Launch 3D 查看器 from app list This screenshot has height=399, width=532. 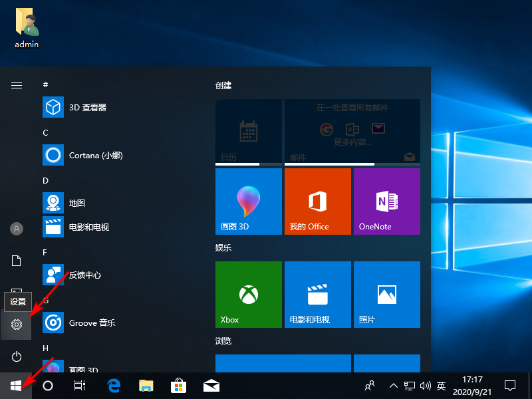tap(86, 107)
